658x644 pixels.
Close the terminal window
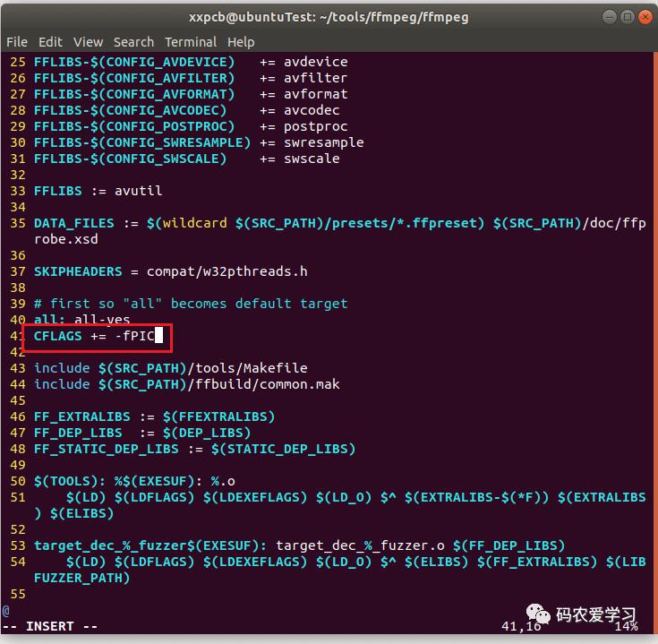[x=645, y=17]
